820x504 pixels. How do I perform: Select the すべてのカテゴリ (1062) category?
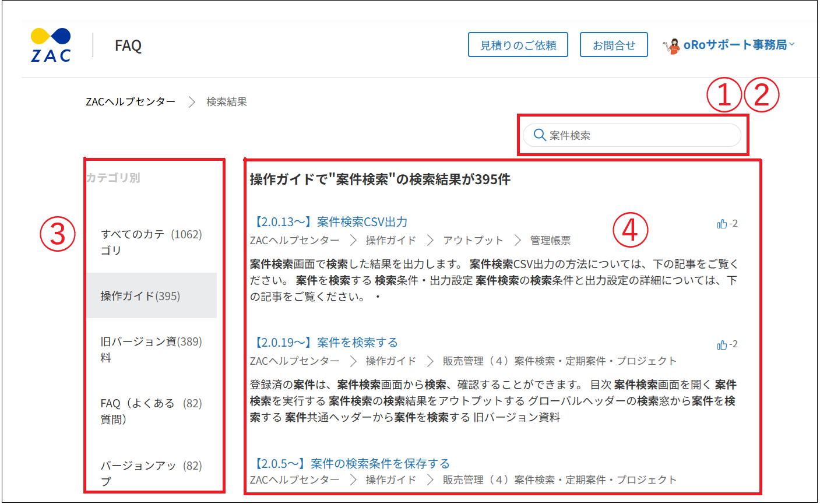(x=151, y=242)
